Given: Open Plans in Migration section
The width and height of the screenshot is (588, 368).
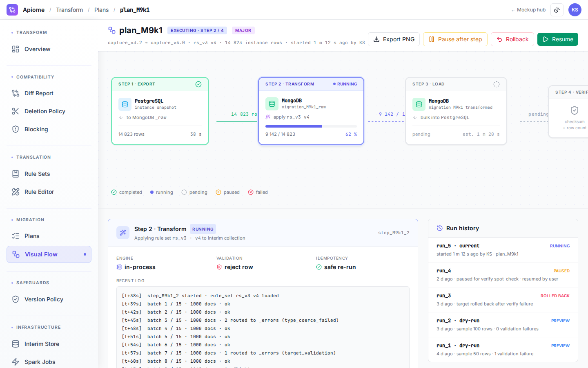Looking at the screenshot, I should pyautogui.click(x=49, y=236).
